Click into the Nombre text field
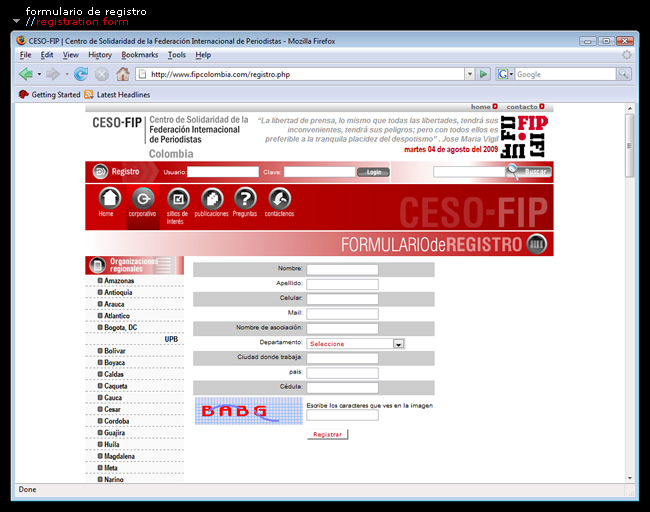 tap(342, 269)
